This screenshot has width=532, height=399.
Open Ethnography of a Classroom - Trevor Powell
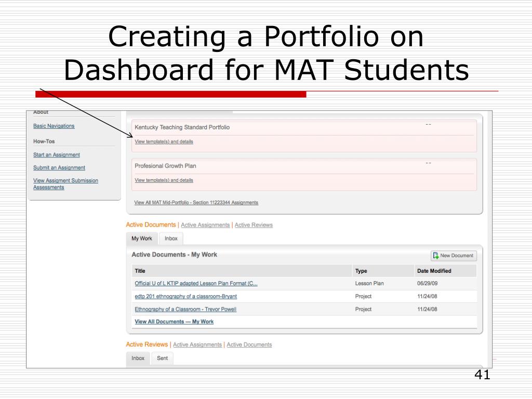coord(185,309)
